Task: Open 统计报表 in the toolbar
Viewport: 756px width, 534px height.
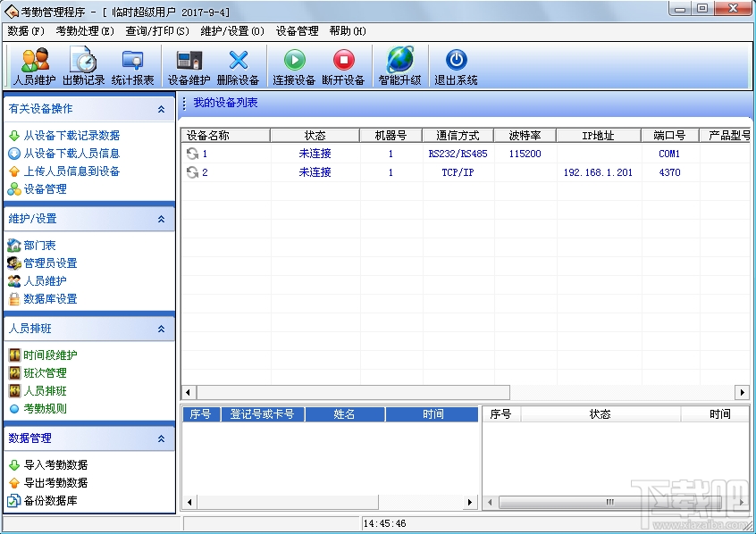Action: coord(132,61)
